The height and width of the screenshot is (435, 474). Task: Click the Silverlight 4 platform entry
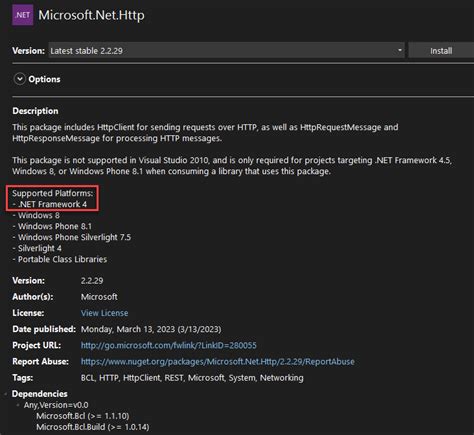37,248
